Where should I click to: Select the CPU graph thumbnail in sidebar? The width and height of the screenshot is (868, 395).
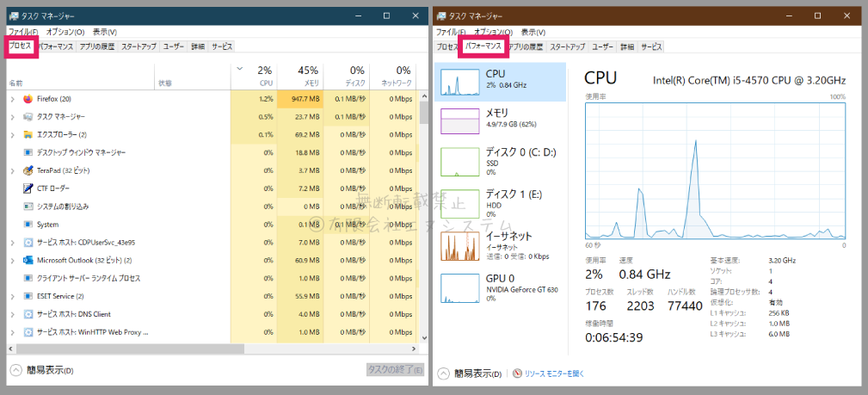tap(460, 82)
